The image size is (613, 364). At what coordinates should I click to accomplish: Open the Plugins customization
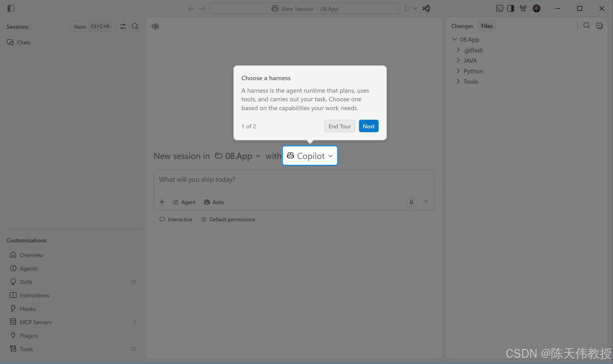[x=73, y=336]
